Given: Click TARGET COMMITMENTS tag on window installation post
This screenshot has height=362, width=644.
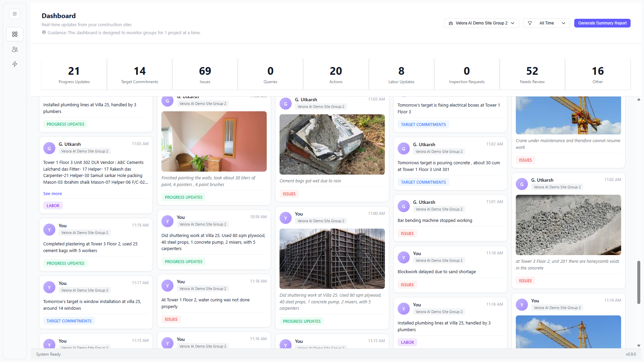Looking at the screenshot, I should pos(69,321).
